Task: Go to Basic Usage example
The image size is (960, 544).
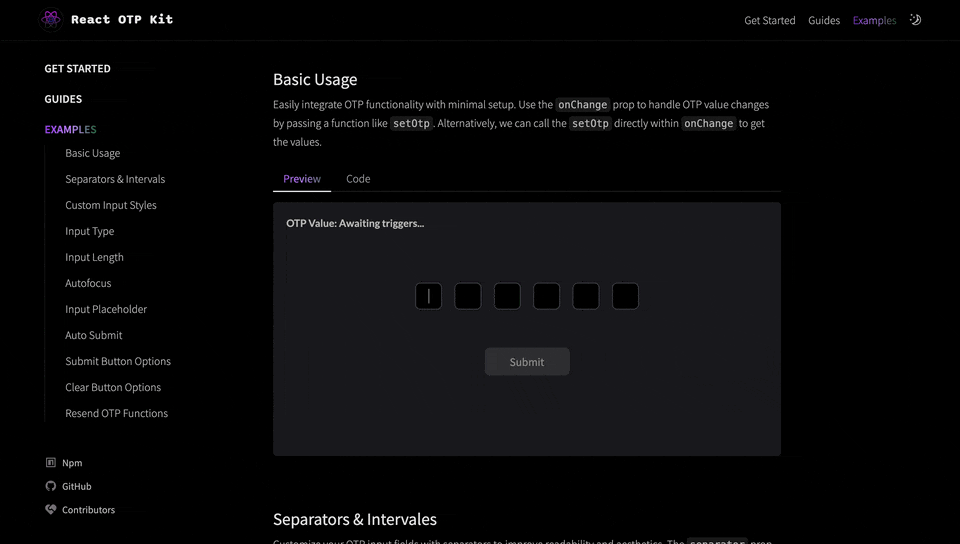Action: 92,153
